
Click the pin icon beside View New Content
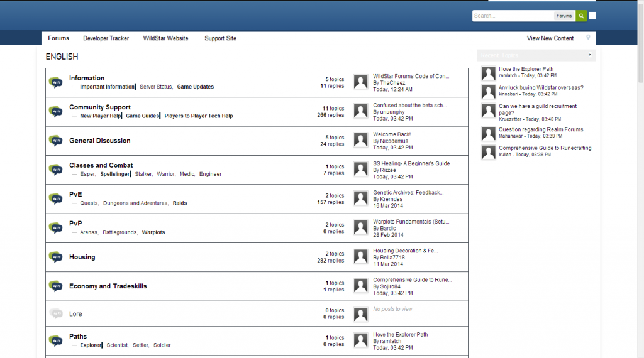coord(588,38)
